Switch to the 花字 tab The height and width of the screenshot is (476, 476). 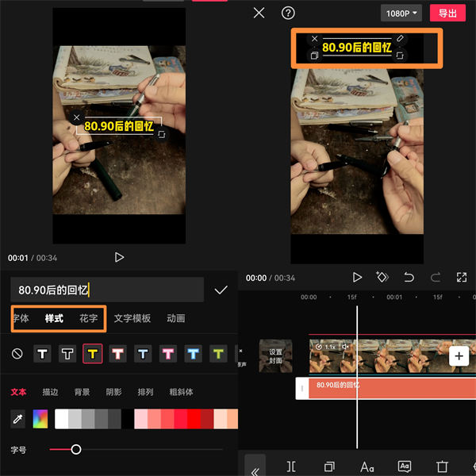click(x=88, y=318)
